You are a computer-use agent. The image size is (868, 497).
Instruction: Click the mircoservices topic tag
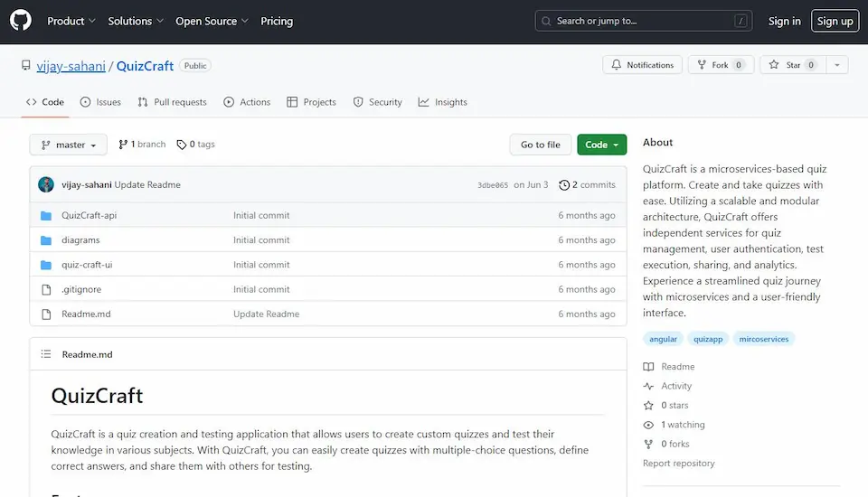(x=764, y=339)
